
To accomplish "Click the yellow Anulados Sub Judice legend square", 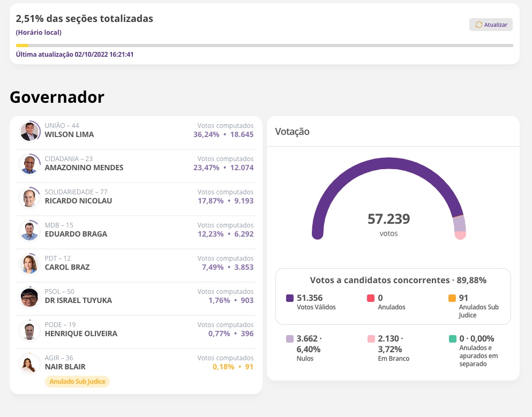I will tap(453, 298).
